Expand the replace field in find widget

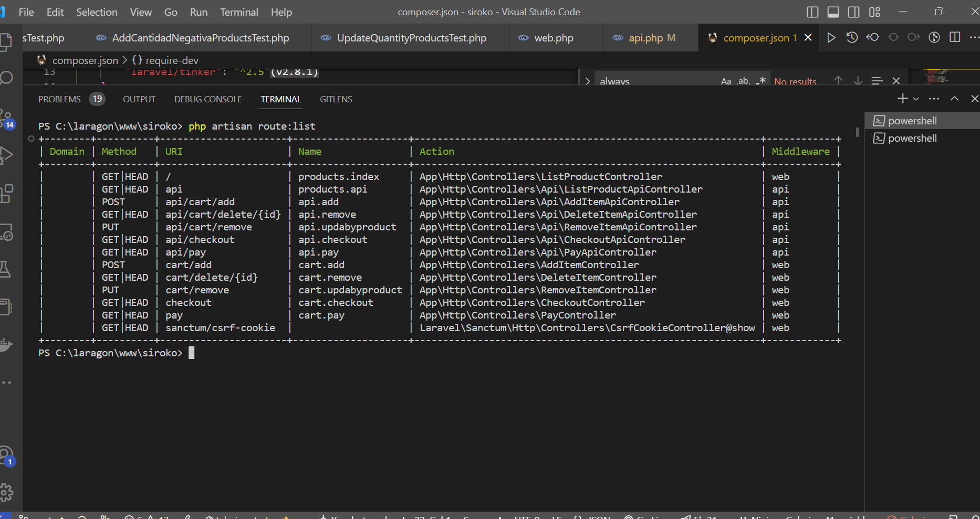click(587, 80)
